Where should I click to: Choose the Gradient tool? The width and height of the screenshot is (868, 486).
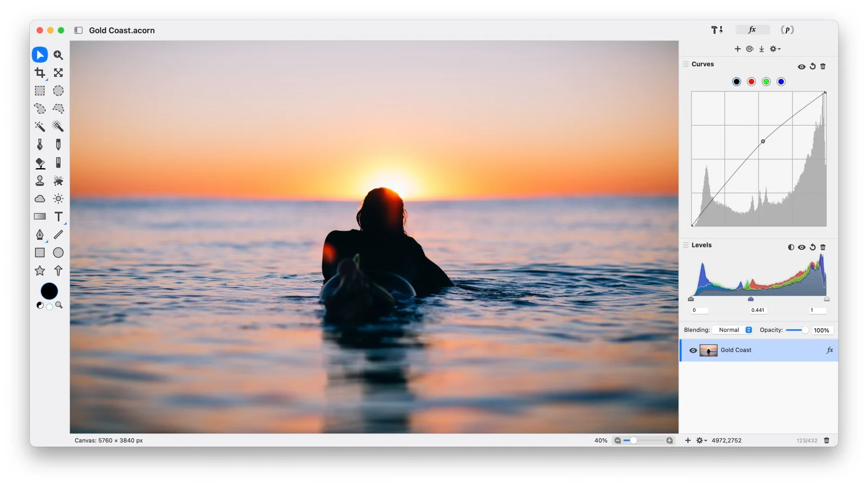(40, 216)
